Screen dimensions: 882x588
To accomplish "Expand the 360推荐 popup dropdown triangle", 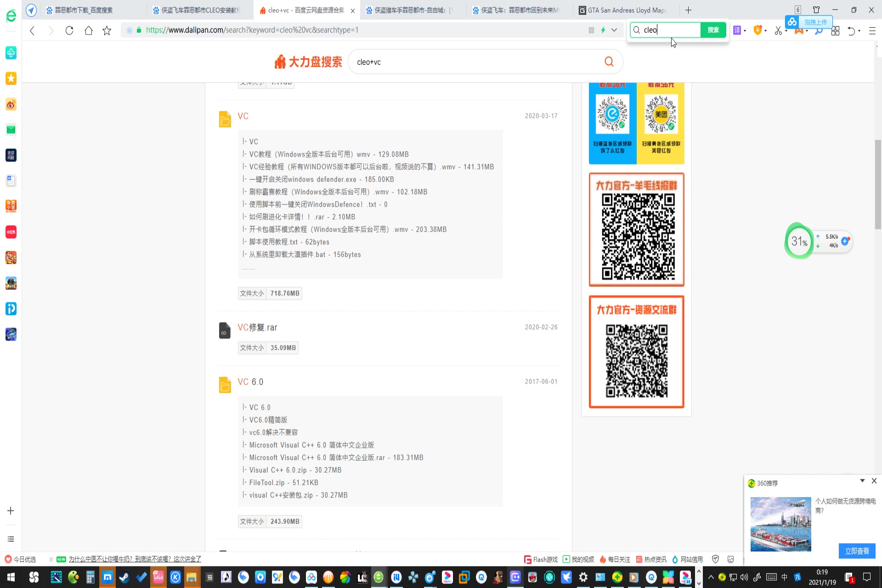I will click(862, 481).
